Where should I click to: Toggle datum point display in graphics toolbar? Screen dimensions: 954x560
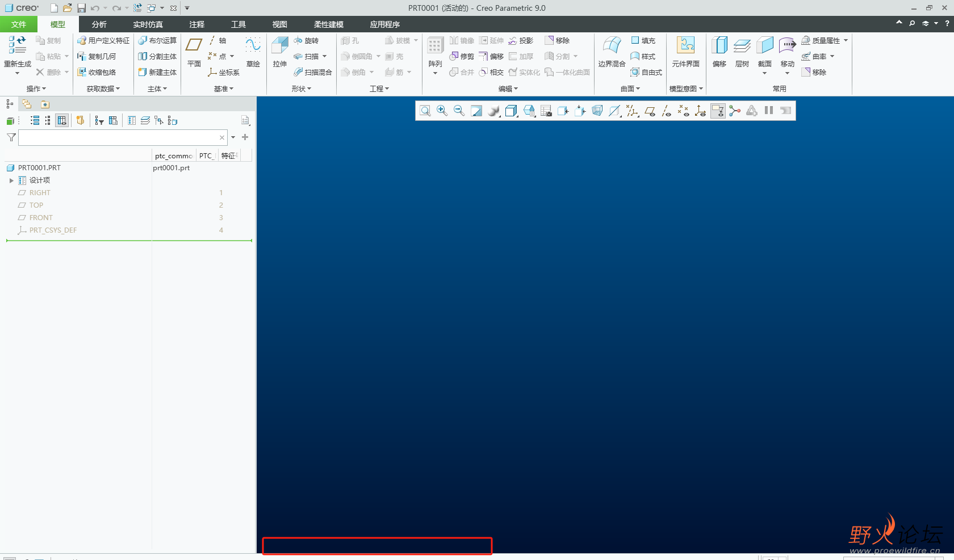[x=684, y=111]
